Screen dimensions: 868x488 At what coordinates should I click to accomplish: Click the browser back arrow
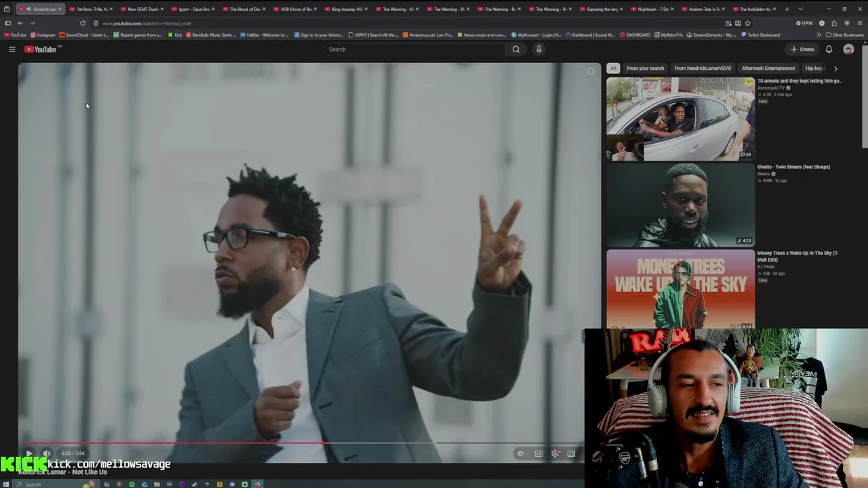(20, 23)
